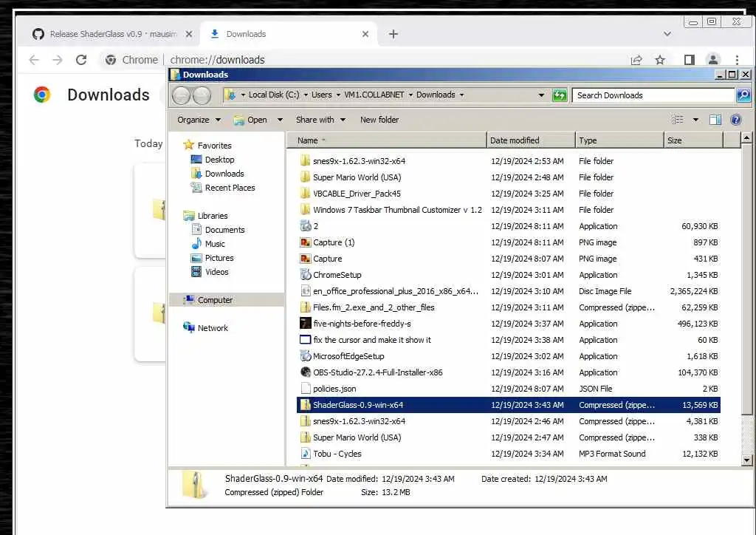The height and width of the screenshot is (535, 756).
Task: Open the Documents library
Action: 219,230
